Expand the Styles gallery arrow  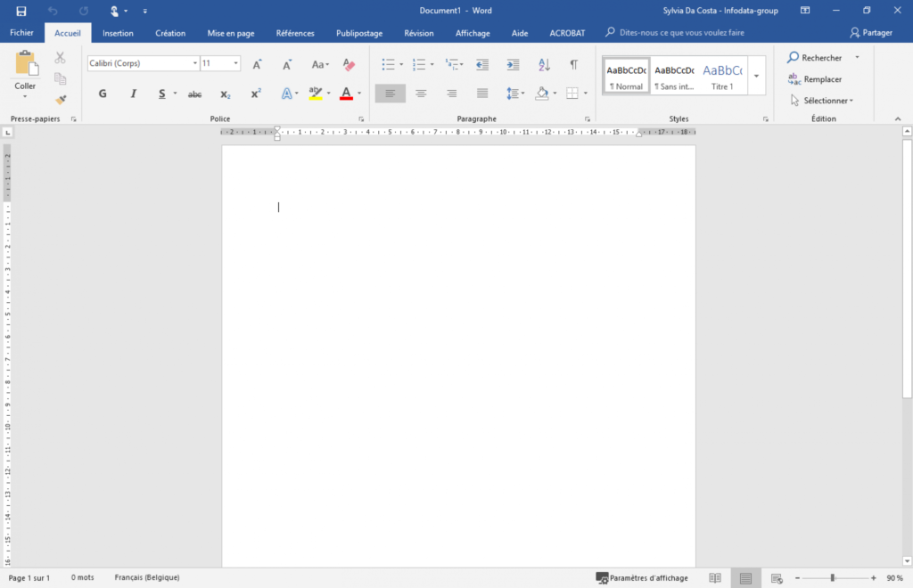(x=756, y=76)
